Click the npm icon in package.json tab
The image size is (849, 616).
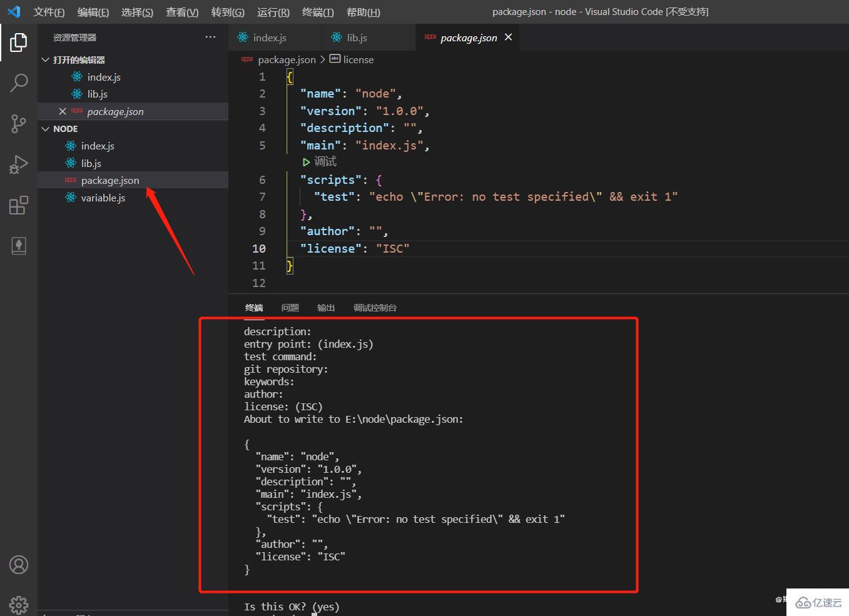click(x=430, y=38)
